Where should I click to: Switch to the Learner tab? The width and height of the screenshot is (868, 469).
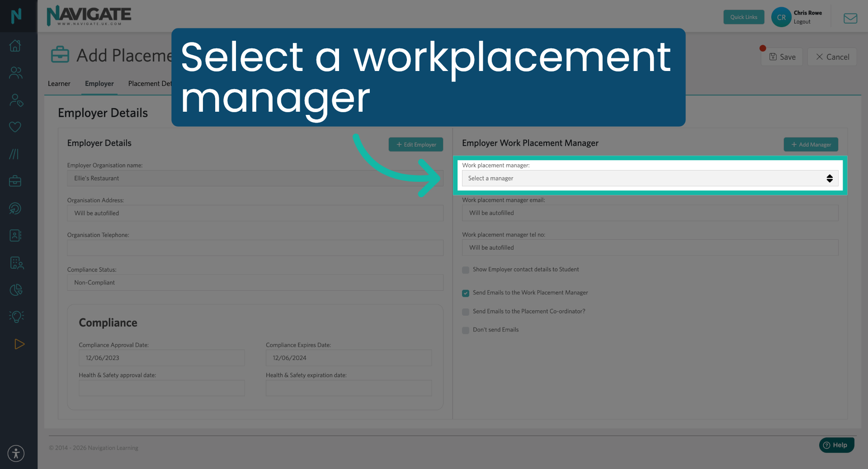pos(59,84)
